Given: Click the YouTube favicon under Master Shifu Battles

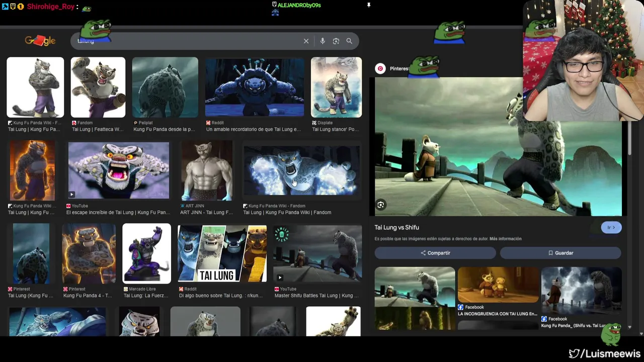Looking at the screenshot, I should (x=277, y=289).
